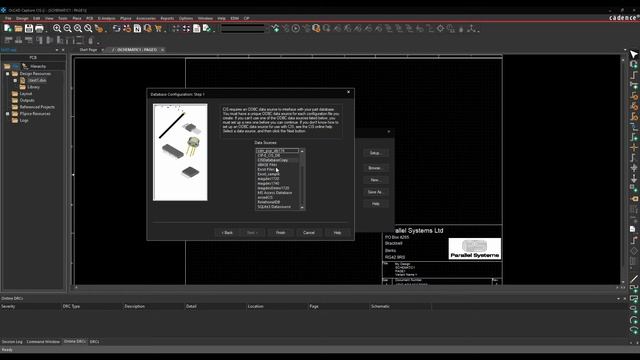This screenshot has height=360, width=640.
Task: Select the Library folder in project tree
Action: tap(33, 87)
